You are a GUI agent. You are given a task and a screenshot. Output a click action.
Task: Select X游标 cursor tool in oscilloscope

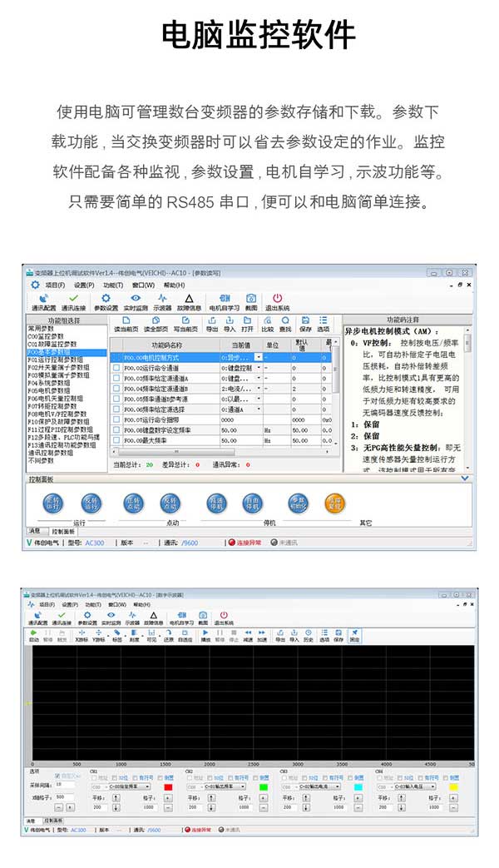(82, 636)
